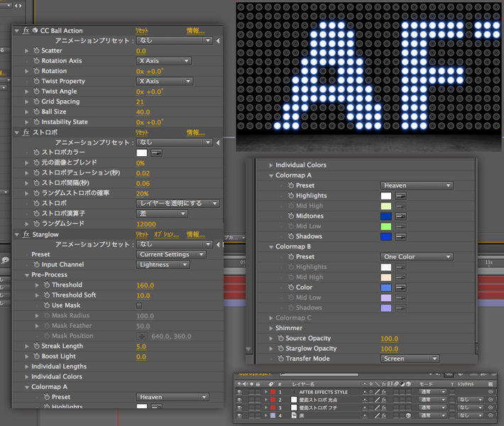The image size is (504, 426).
Task: Click the Source Opacity stopwatch icon
Action: [280, 339]
